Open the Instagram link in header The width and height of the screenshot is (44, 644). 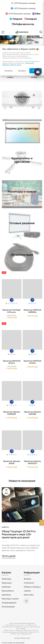[x=30, y=19]
